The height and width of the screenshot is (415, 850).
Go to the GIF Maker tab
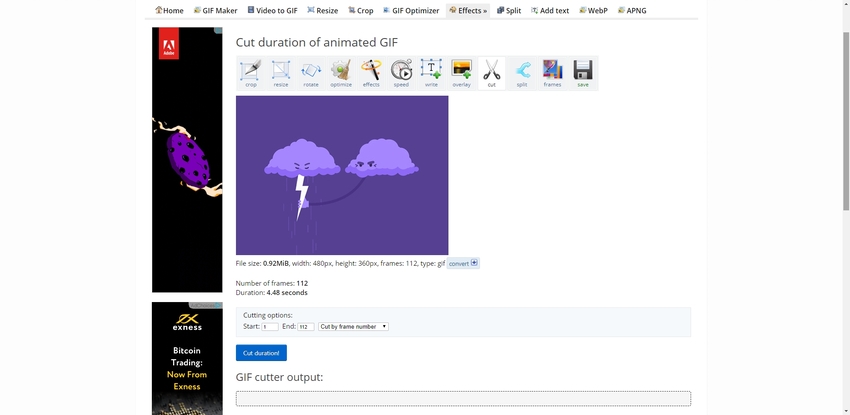pos(215,10)
